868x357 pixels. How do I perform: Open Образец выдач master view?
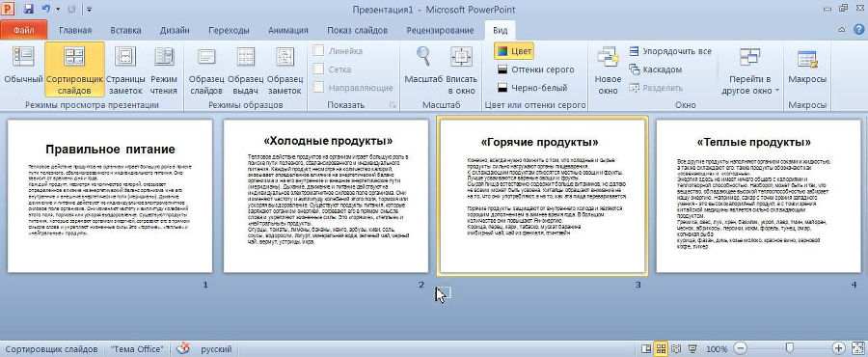[x=245, y=69]
